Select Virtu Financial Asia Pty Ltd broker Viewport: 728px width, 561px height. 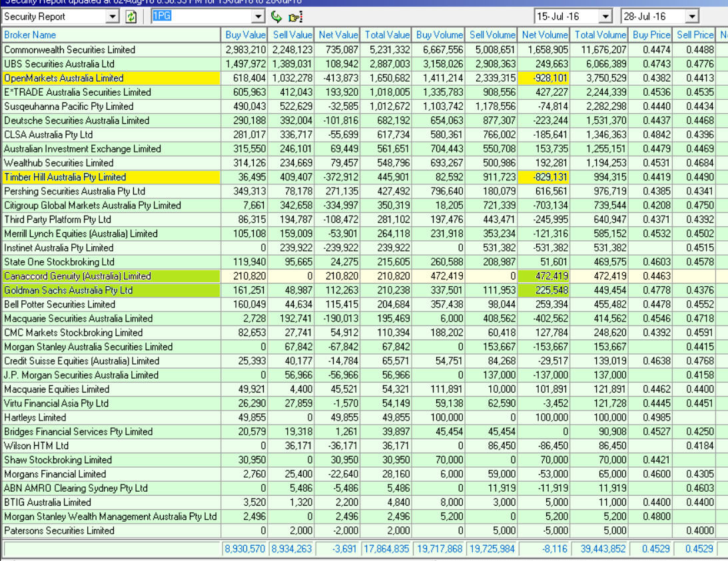56,404
